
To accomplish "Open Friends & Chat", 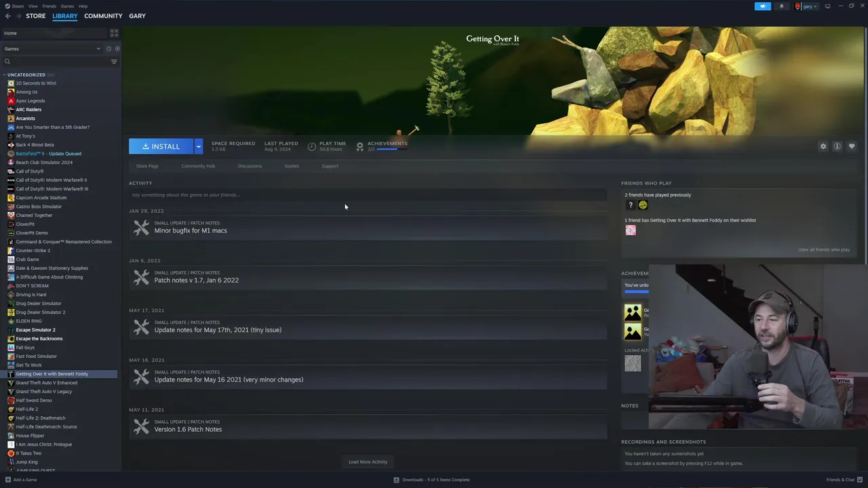I will point(844,480).
